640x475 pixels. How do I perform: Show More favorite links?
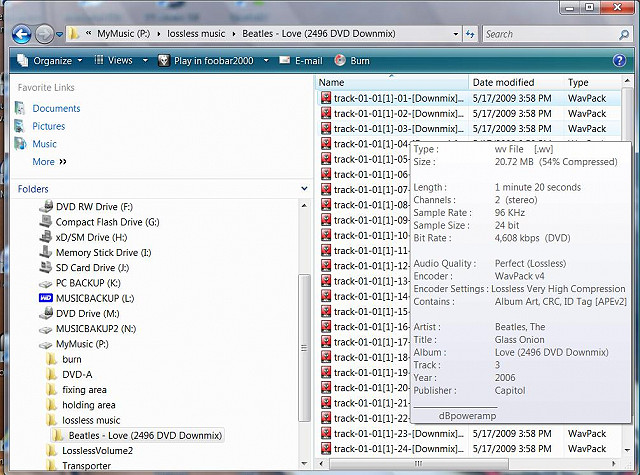(49, 162)
